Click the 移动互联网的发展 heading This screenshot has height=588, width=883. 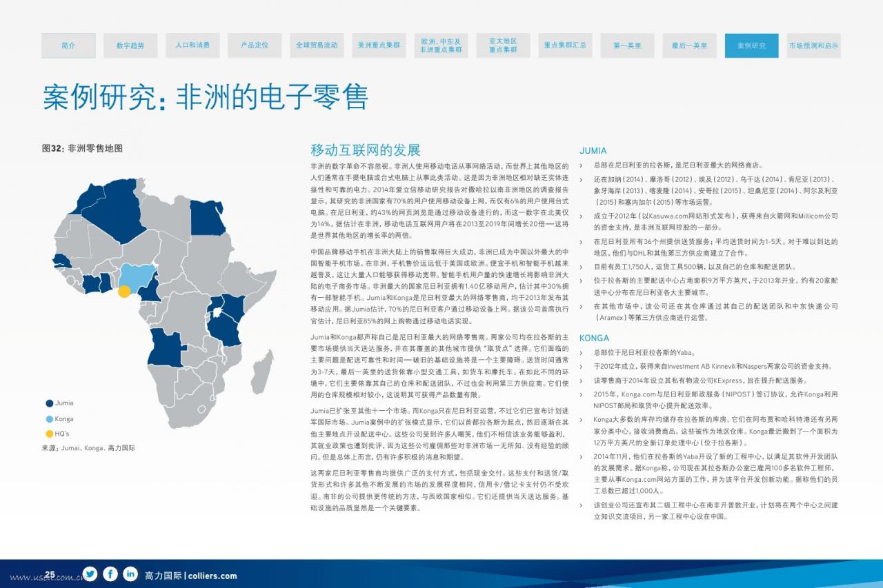tap(366, 150)
